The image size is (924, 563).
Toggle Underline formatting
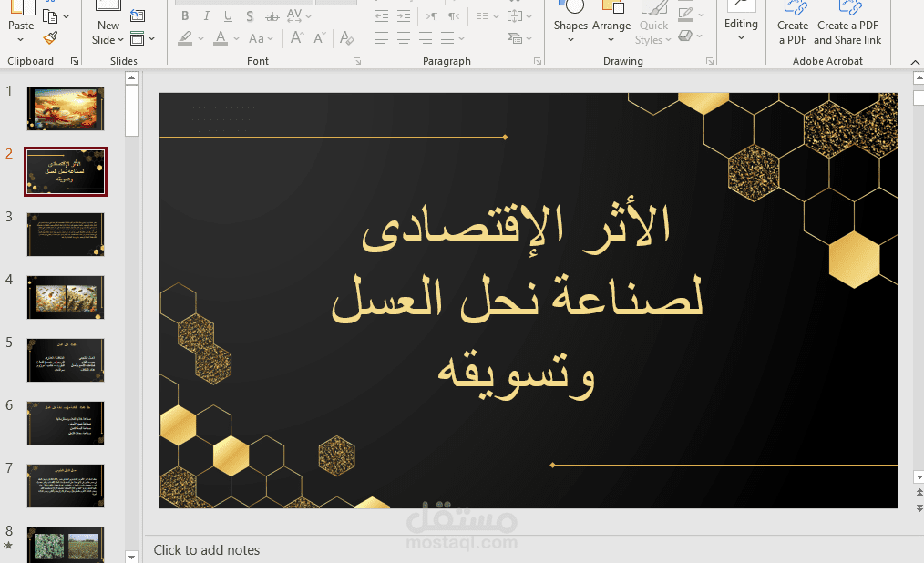(x=228, y=16)
